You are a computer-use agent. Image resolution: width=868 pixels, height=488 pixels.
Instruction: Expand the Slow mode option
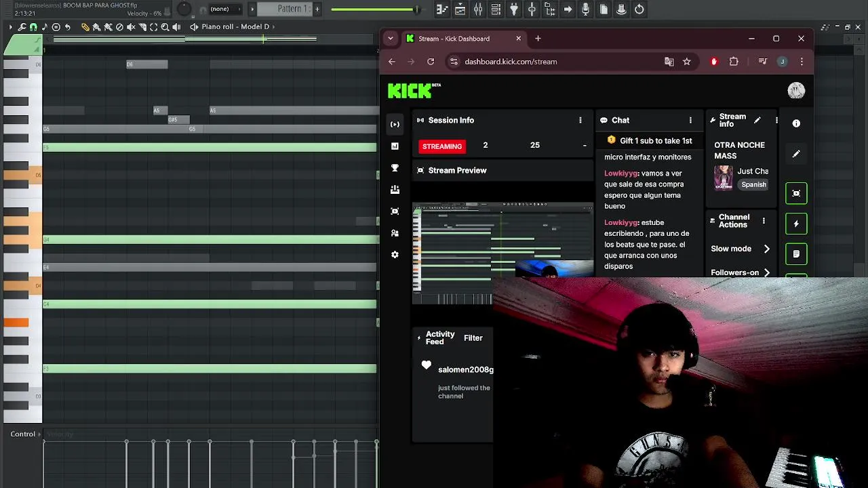click(x=741, y=249)
